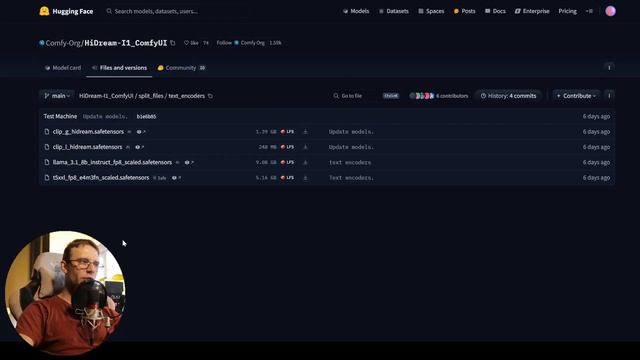Open the t5xxl 'Text encoders.' commit message

(x=351, y=178)
